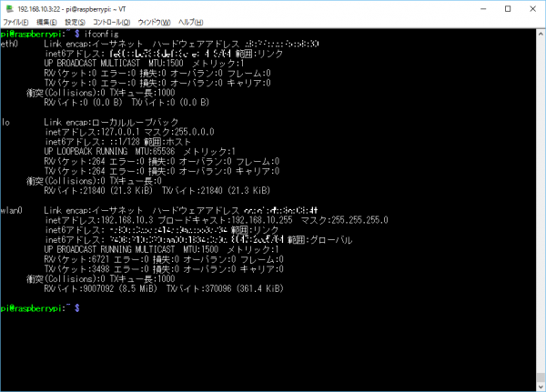Click the 192.168.10.3 inet address
This screenshot has height=392, width=546.
(x=127, y=220)
